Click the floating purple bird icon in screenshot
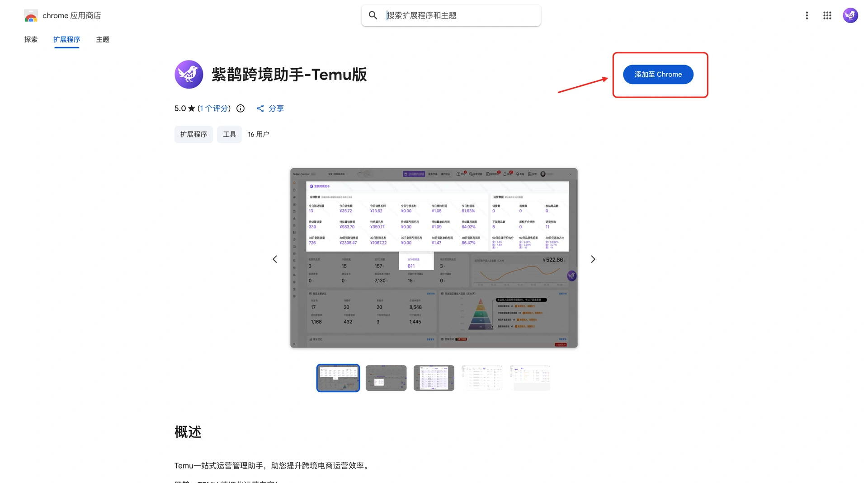The width and height of the screenshot is (868, 483). pyautogui.click(x=571, y=276)
